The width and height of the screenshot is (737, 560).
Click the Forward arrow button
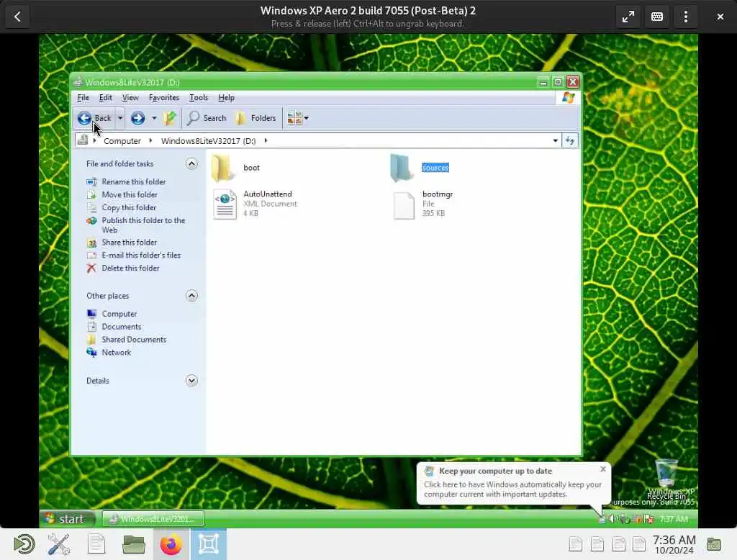point(137,118)
